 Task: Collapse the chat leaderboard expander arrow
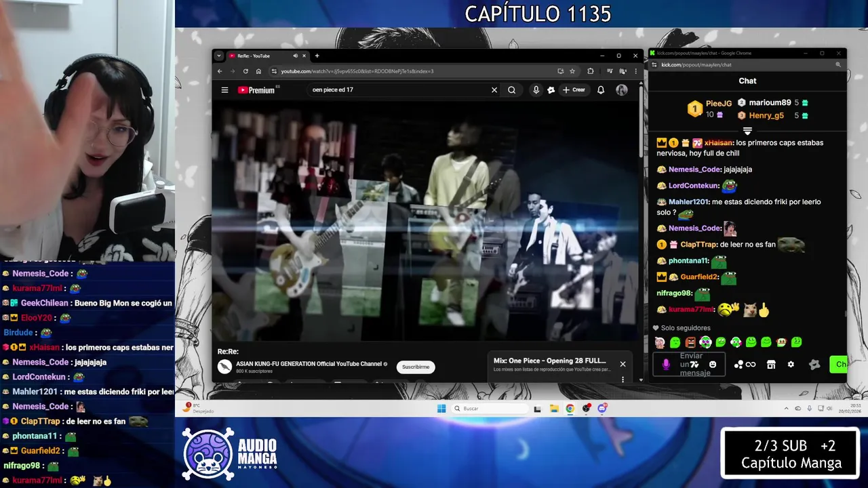click(747, 131)
